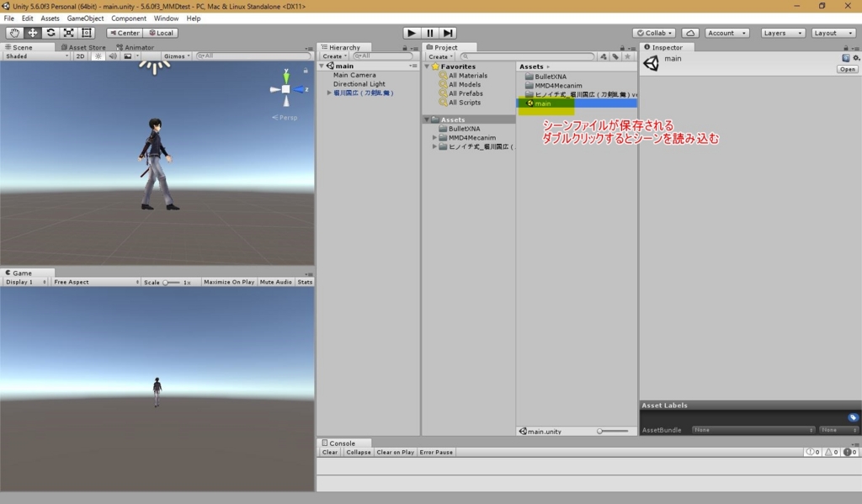Image resolution: width=862 pixels, height=504 pixels.
Task: Open the Window menu
Action: coord(166,19)
